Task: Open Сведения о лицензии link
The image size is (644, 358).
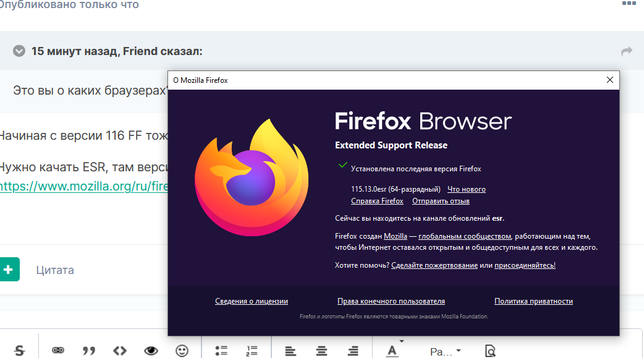Action: 252,301
